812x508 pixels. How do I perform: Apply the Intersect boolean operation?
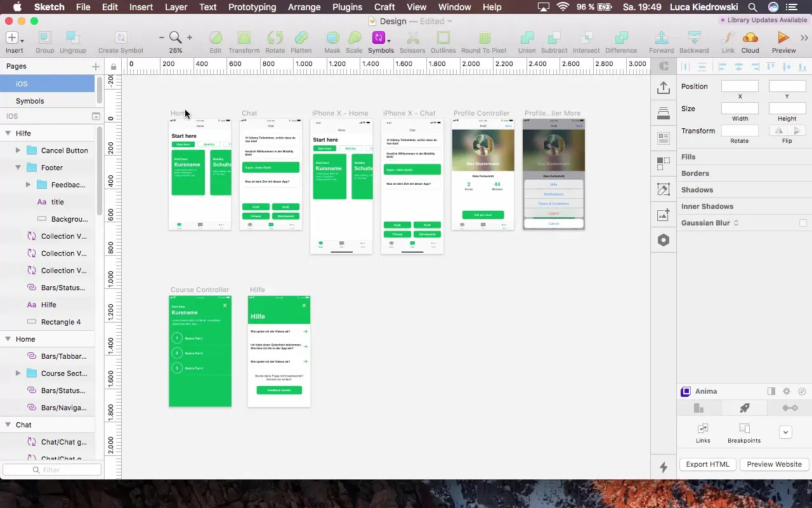click(586, 38)
